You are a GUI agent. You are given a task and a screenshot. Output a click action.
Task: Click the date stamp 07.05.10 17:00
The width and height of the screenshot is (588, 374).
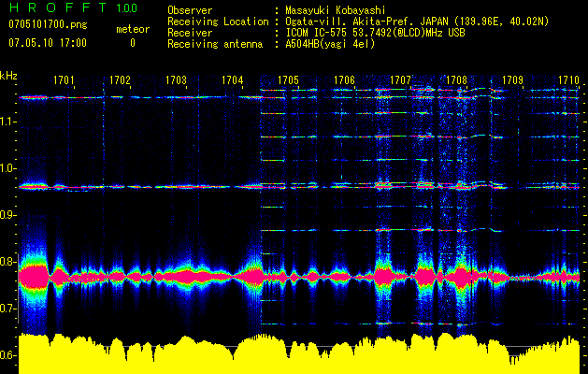pos(48,43)
